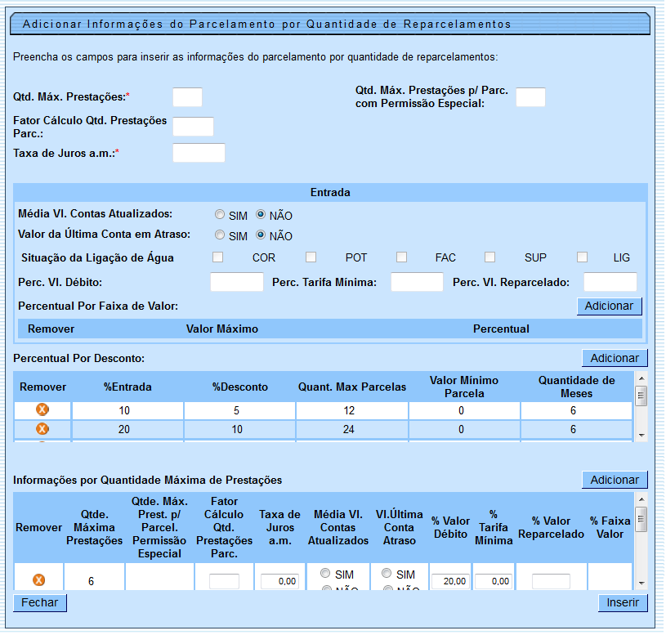Remove the row with 20% Entrada
This screenshot has width=666, height=644.
pos(42,429)
